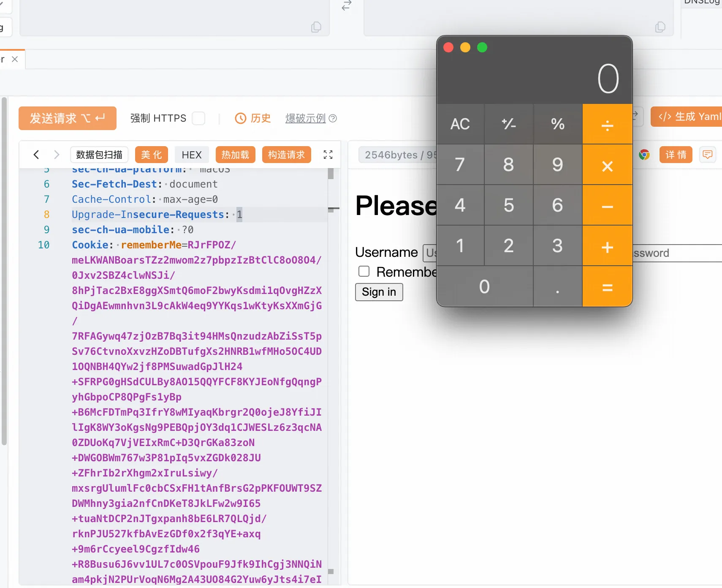This screenshot has width=722, height=588.
Task: Open the 爆破示例 link
Action: (306, 118)
